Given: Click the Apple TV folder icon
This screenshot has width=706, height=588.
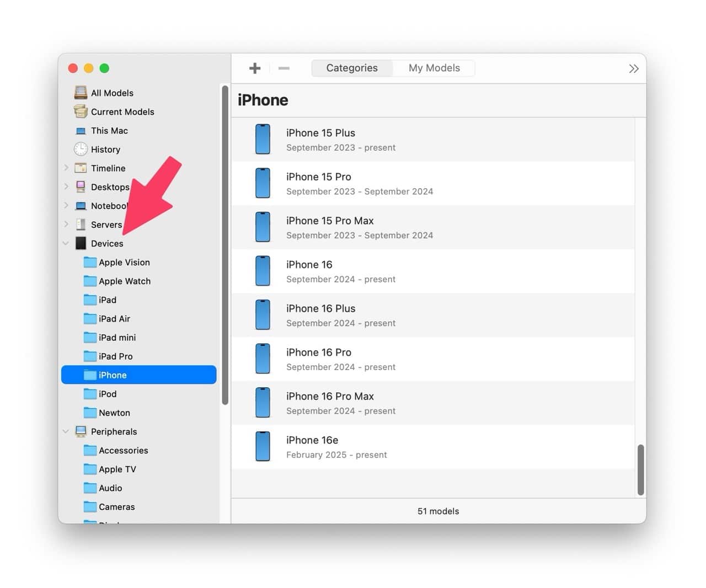Looking at the screenshot, I should coord(90,469).
